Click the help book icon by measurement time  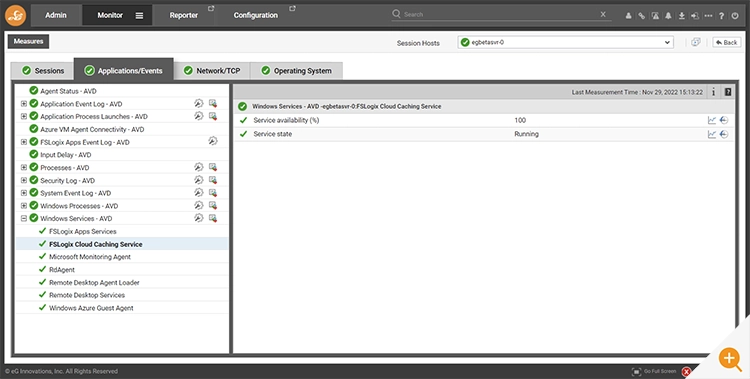point(728,92)
